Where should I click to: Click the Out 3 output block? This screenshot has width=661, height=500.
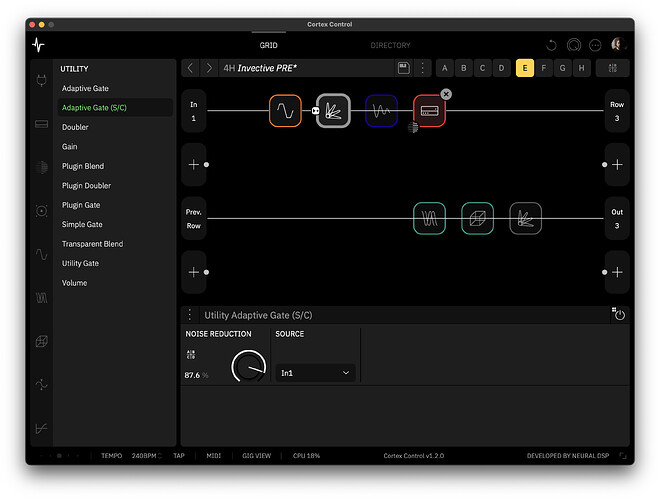[x=617, y=218]
